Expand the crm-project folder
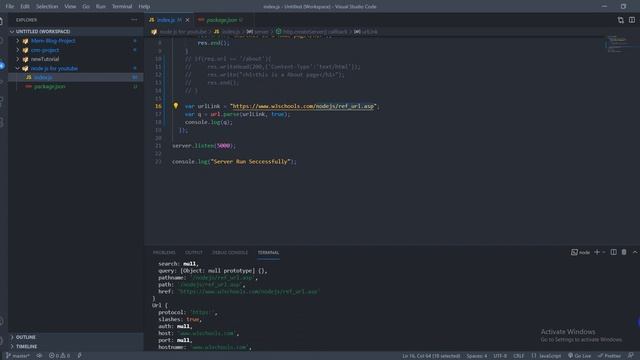640x360 pixels. click(x=18, y=50)
